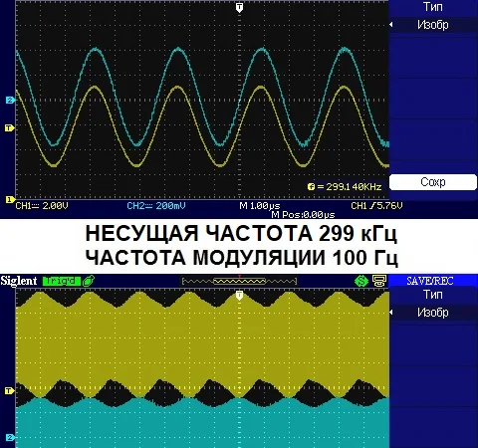
Task: Click the green Trig'd status indicator
Action: 62,281
